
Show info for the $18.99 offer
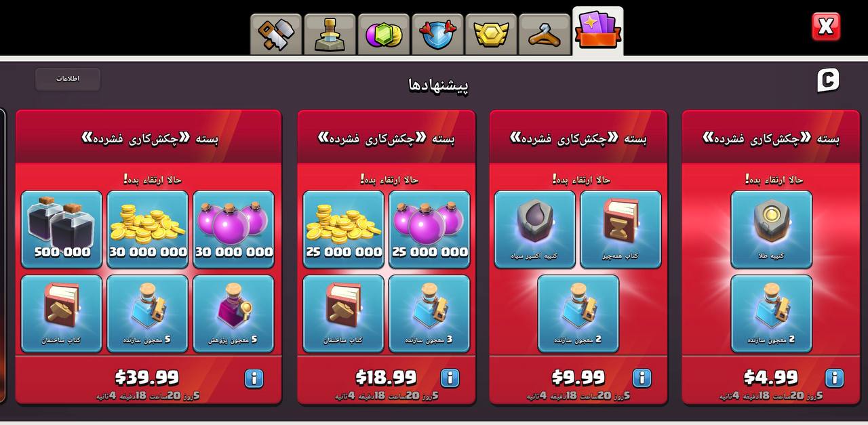pos(450,378)
